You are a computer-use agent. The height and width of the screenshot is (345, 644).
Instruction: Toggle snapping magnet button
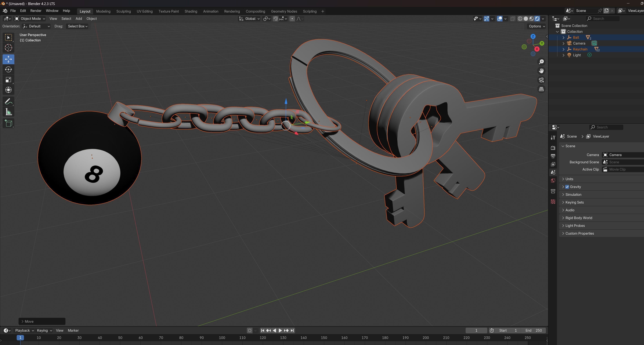click(x=275, y=19)
